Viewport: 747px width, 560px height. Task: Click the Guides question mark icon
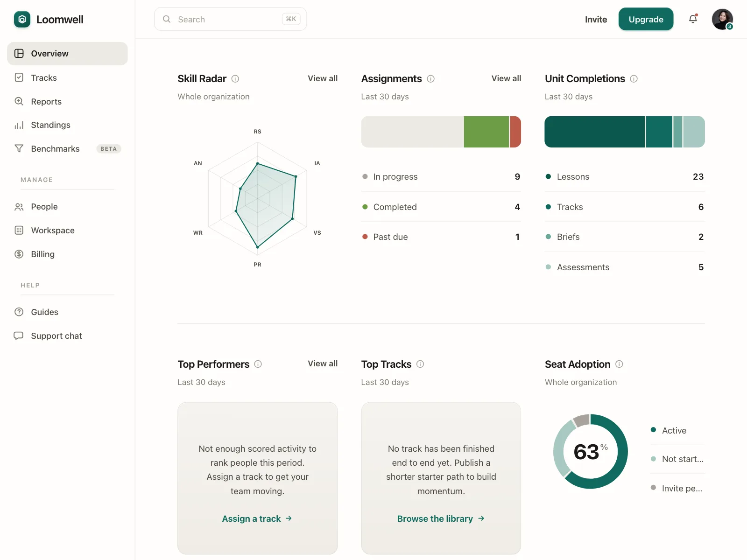point(19,312)
